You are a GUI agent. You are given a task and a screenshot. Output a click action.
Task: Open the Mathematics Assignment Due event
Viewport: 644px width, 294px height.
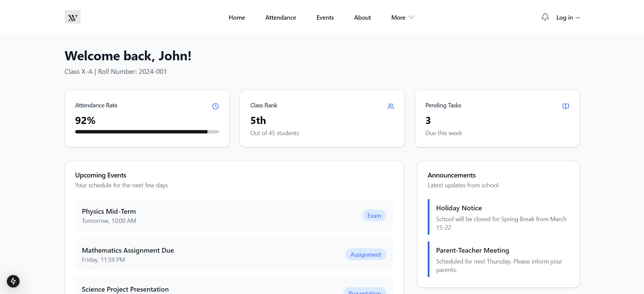point(128,251)
